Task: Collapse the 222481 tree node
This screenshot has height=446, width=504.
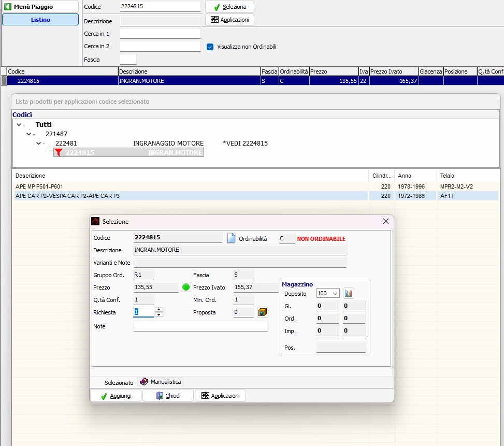Action: (x=39, y=143)
